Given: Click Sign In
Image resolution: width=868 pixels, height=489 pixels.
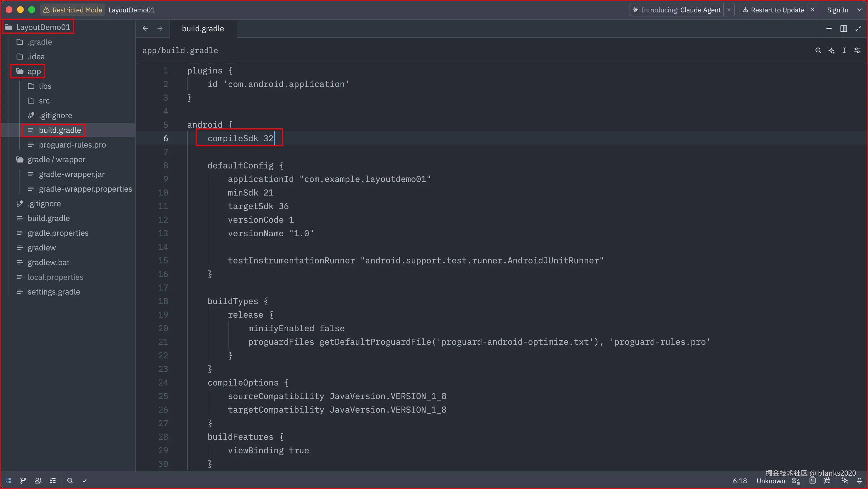Looking at the screenshot, I should click(838, 10).
